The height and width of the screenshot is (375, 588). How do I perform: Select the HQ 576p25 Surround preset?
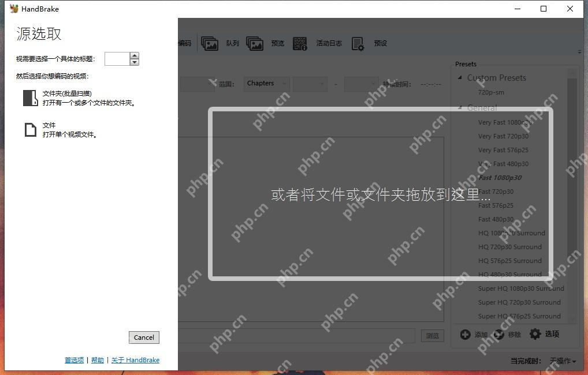coord(509,261)
